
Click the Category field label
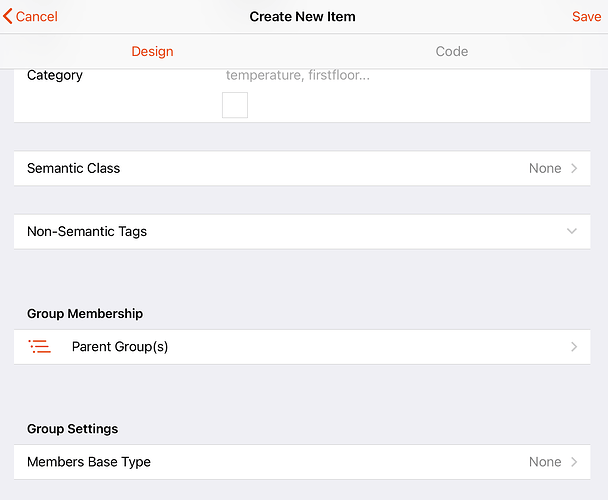[x=55, y=75]
